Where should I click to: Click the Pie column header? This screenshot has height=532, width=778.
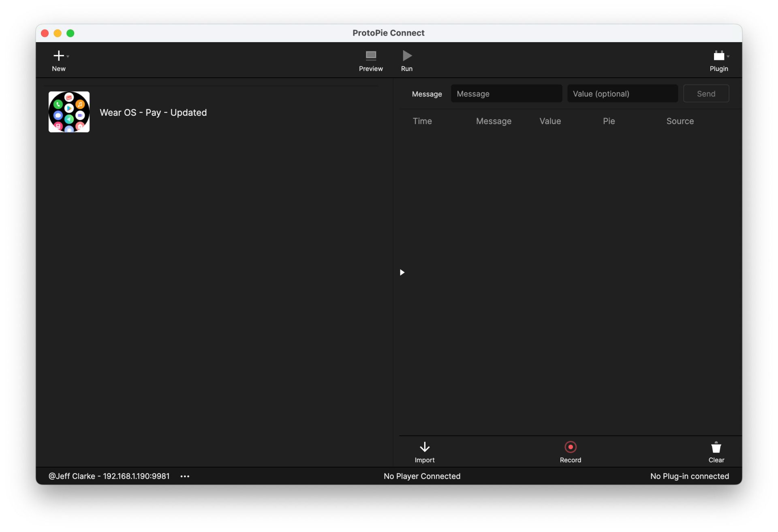tap(609, 121)
